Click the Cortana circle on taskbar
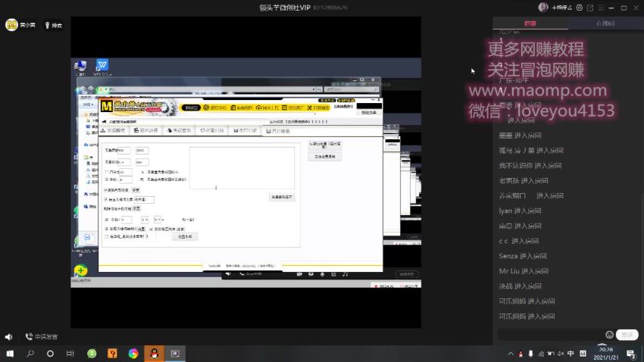This screenshot has width=644, height=362. tap(50, 354)
